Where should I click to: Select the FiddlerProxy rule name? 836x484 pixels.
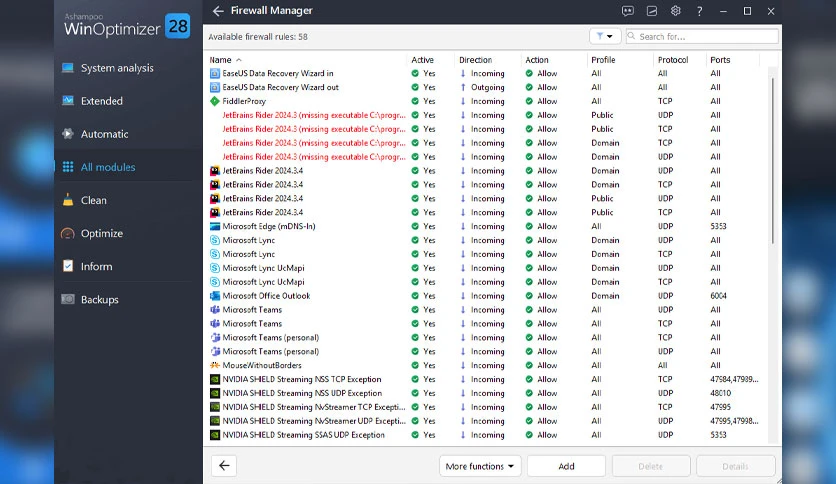tap(244, 101)
